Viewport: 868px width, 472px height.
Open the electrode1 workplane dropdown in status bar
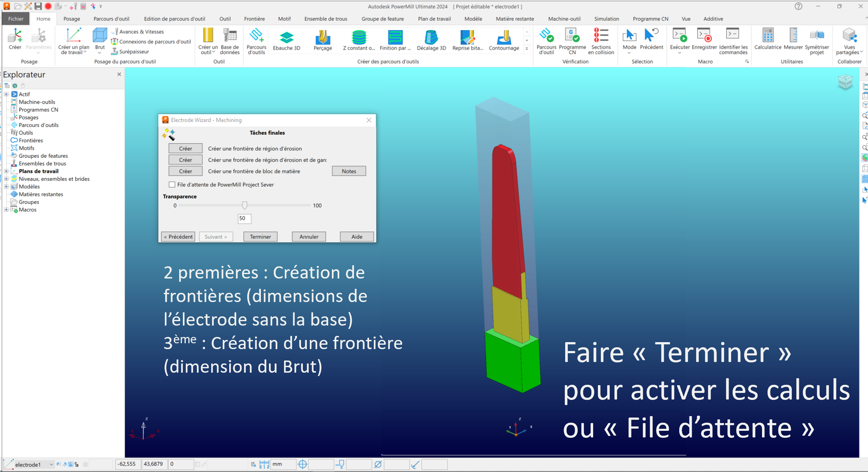(51, 464)
